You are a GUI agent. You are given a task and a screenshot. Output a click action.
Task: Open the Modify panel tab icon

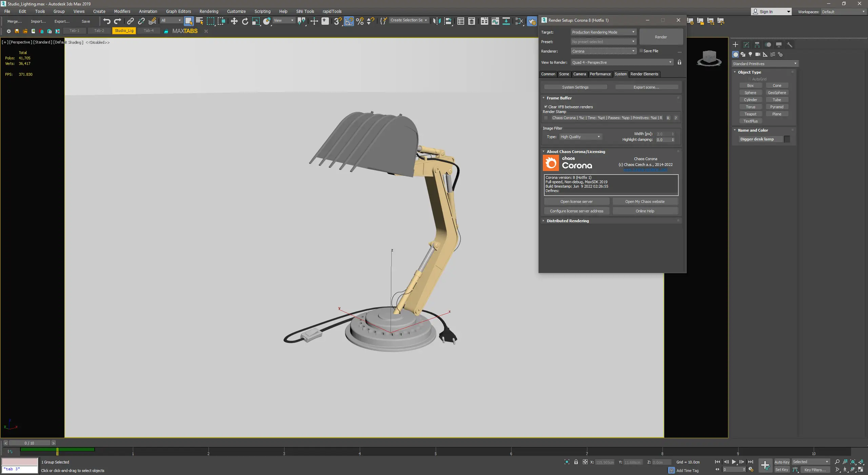[746, 45]
